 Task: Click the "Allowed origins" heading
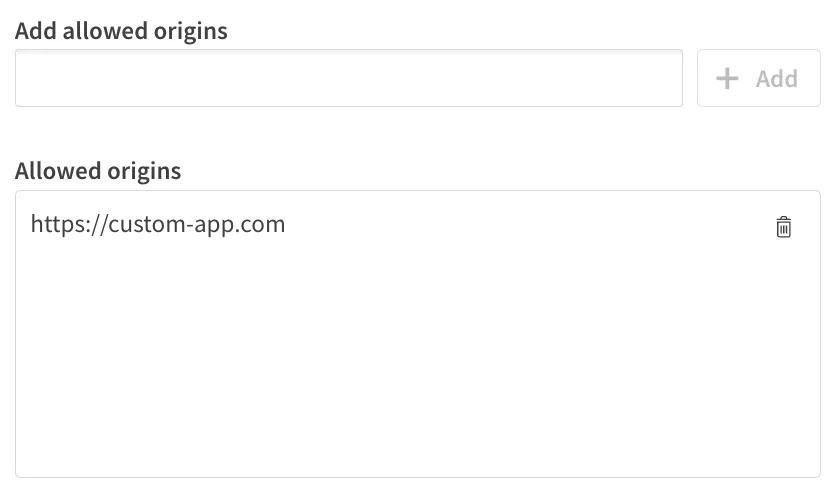98,171
